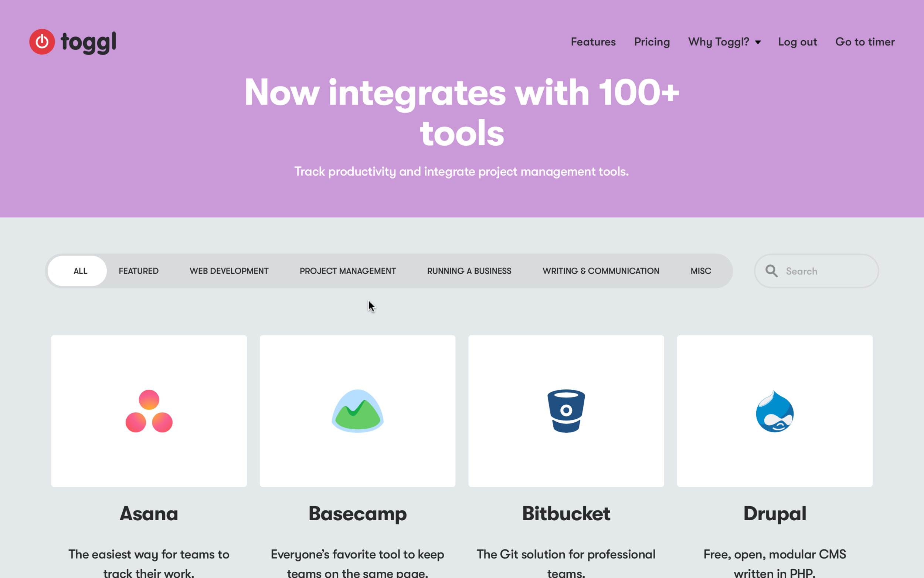924x578 pixels.
Task: Show PROJECT MANAGEMENT integrations
Action: [x=347, y=271]
